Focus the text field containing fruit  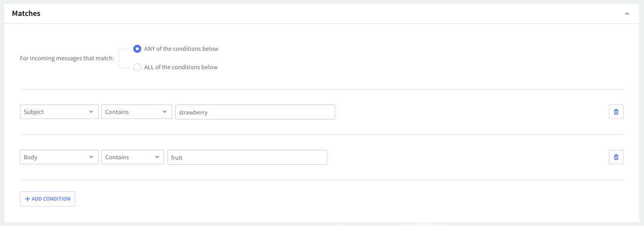tap(247, 157)
